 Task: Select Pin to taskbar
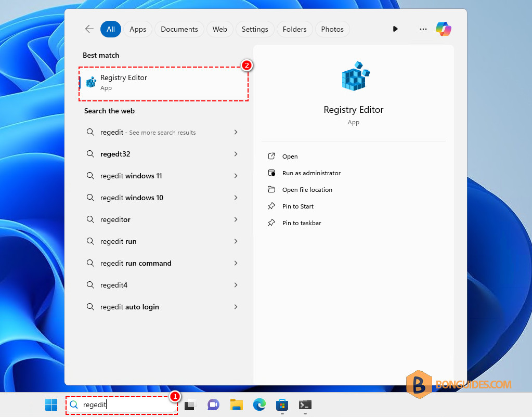(301, 223)
